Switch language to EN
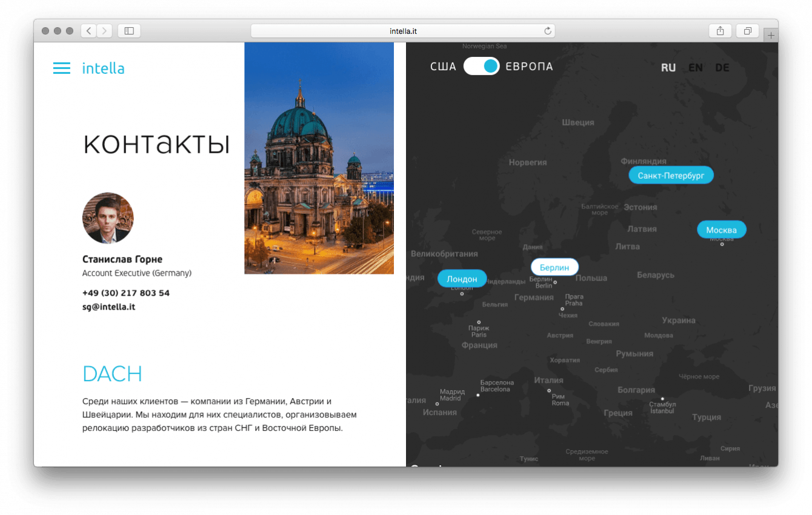Screen dimensions: 812x515 pos(696,68)
